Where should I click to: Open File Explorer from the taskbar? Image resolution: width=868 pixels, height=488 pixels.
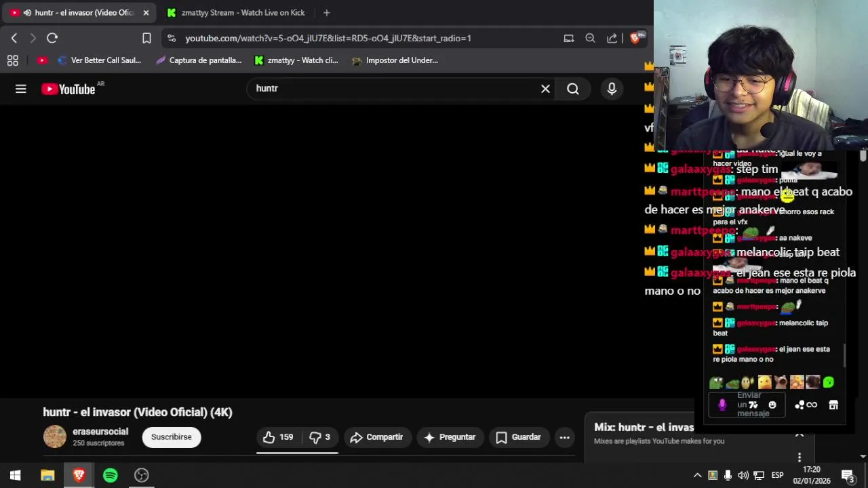click(x=47, y=475)
